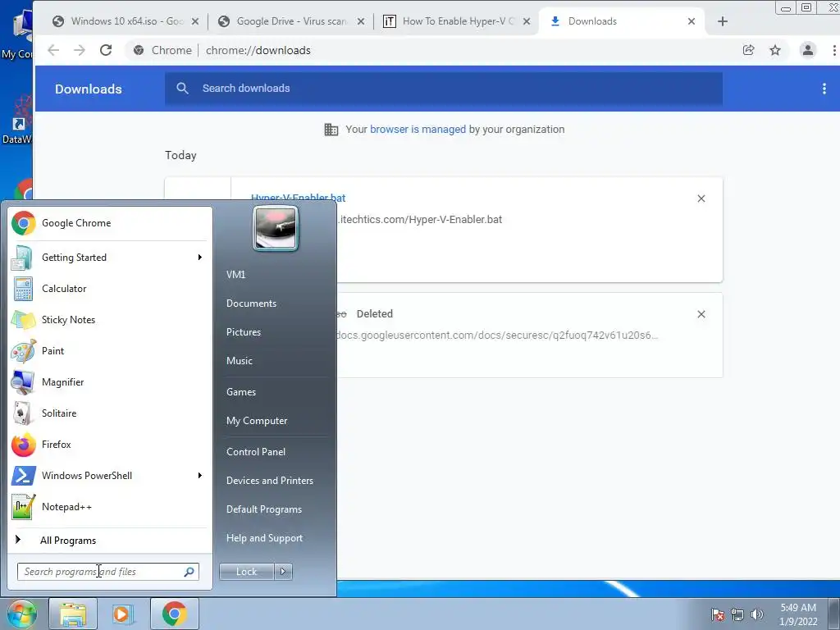This screenshot has width=840, height=630.
Task: Open network icon in system tray
Action: (737, 614)
